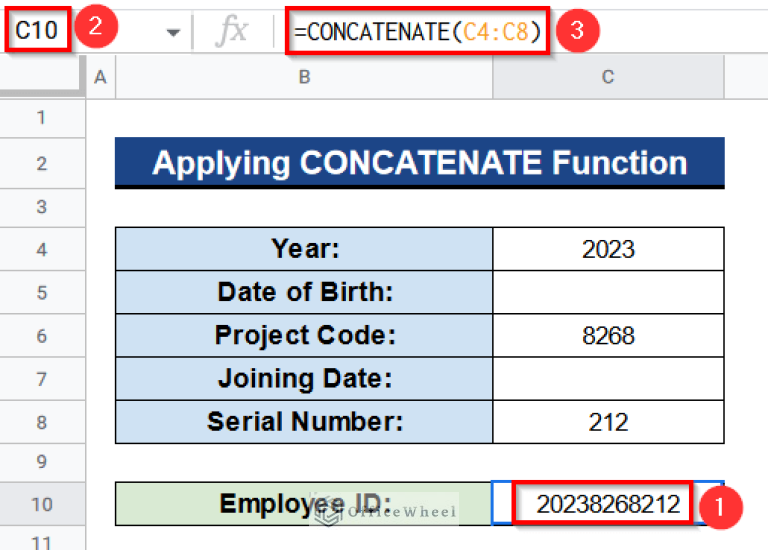Image resolution: width=768 pixels, height=550 pixels.
Task: Select row 4 header
Action: [42, 249]
